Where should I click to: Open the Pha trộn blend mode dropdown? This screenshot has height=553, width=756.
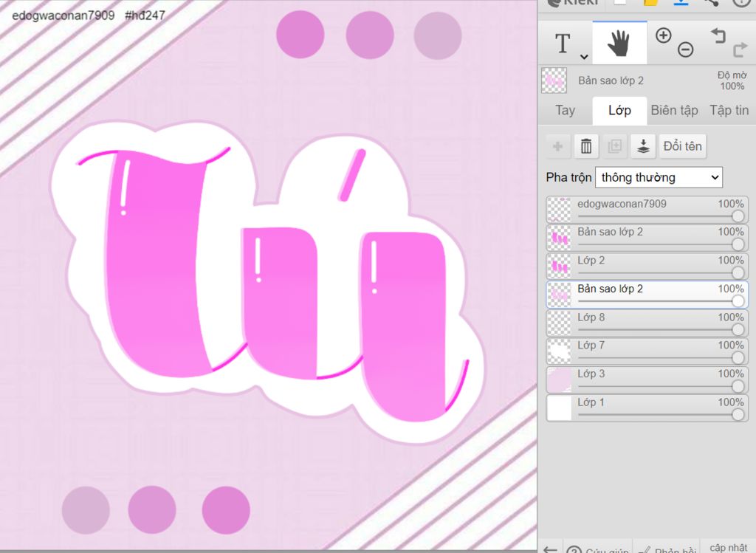coord(659,177)
